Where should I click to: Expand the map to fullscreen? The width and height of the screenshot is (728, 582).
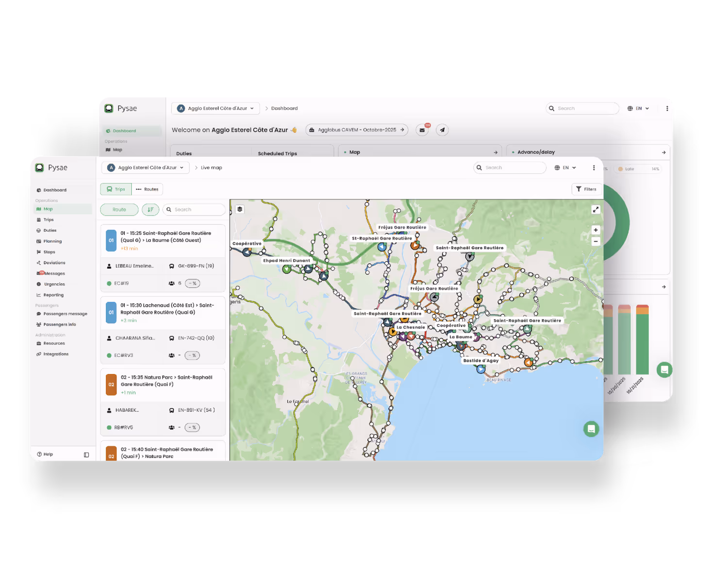(596, 210)
